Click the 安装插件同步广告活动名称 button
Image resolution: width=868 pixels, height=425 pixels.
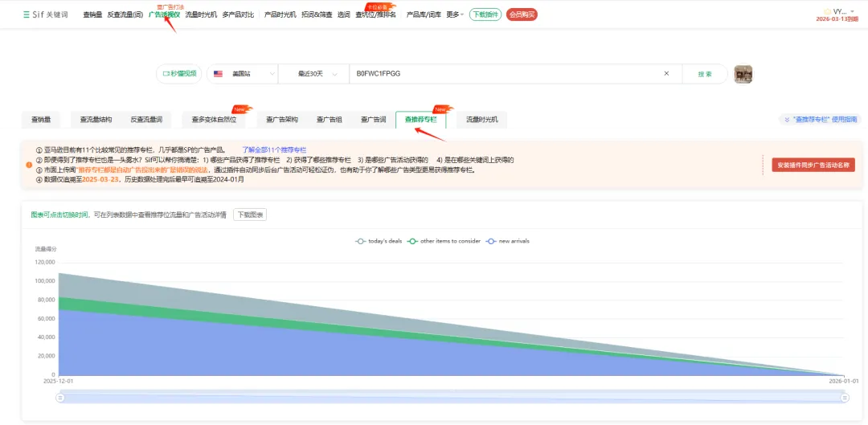[x=813, y=165]
